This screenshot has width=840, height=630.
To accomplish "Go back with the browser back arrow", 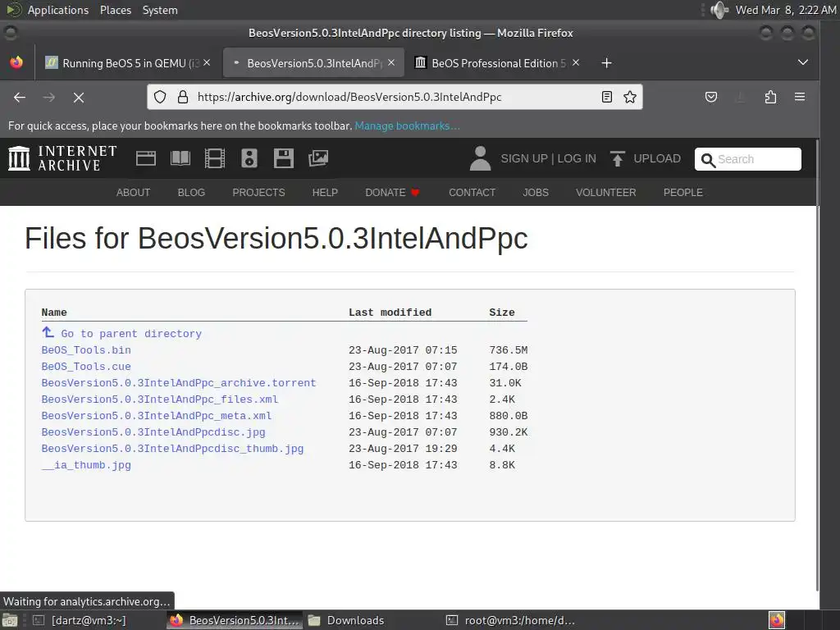I will (x=20, y=98).
